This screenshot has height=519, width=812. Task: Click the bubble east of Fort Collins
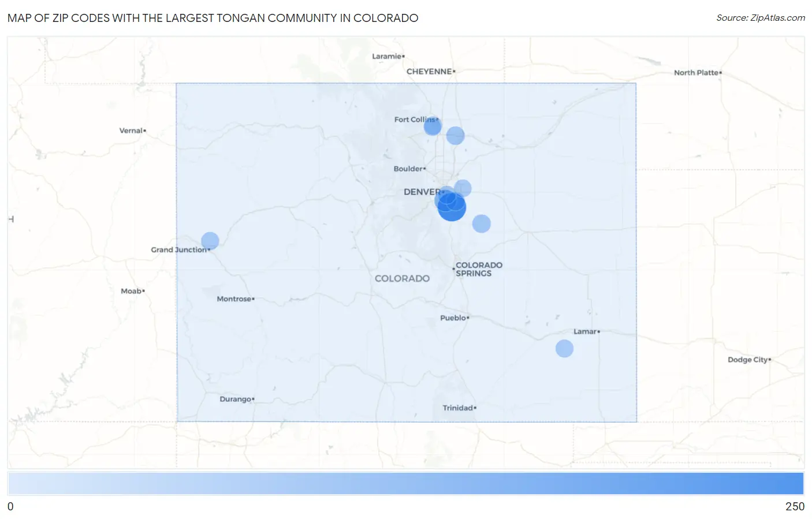pyautogui.click(x=455, y=136)
